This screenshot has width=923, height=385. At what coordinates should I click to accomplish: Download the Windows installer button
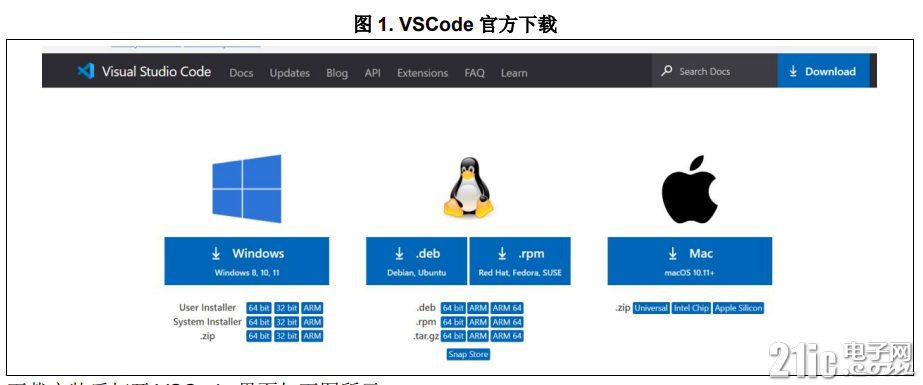click(247, 261)
